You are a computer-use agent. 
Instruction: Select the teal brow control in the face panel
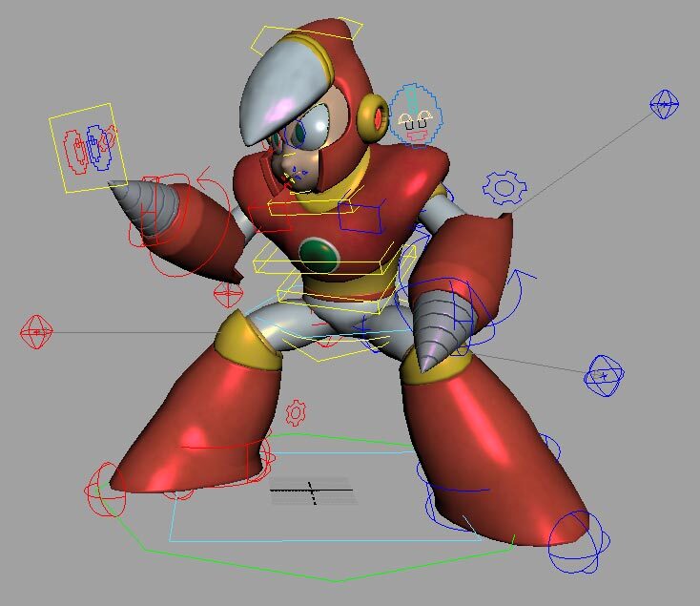[x=413, y=101]
